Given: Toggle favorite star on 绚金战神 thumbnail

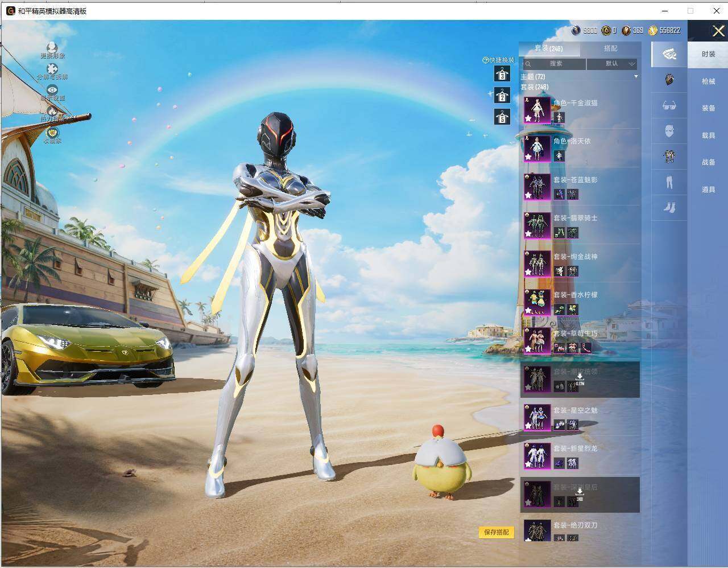Looking at the screenshot, I should click(528, 272).
